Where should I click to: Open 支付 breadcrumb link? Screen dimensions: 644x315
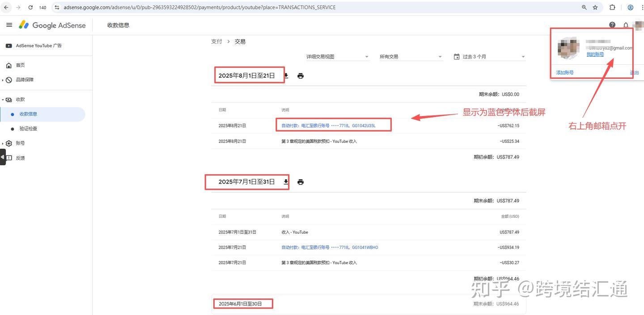[216, 42]
